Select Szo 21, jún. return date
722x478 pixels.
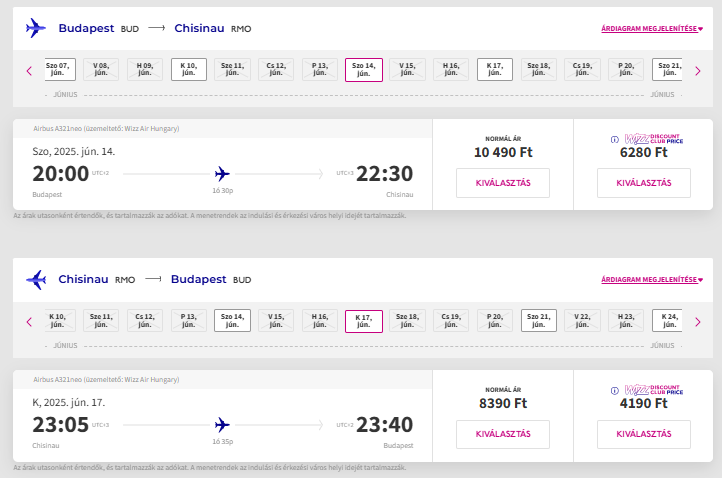[539, 321]
